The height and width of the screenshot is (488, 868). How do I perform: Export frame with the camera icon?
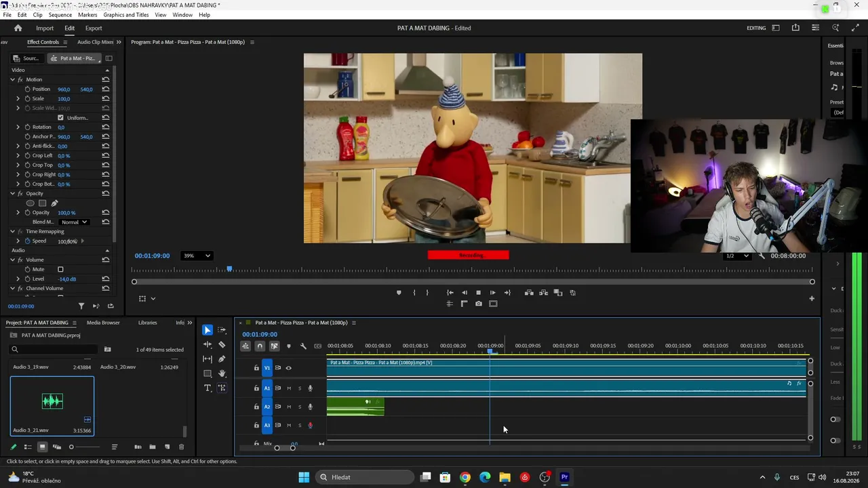click(479, 304)
